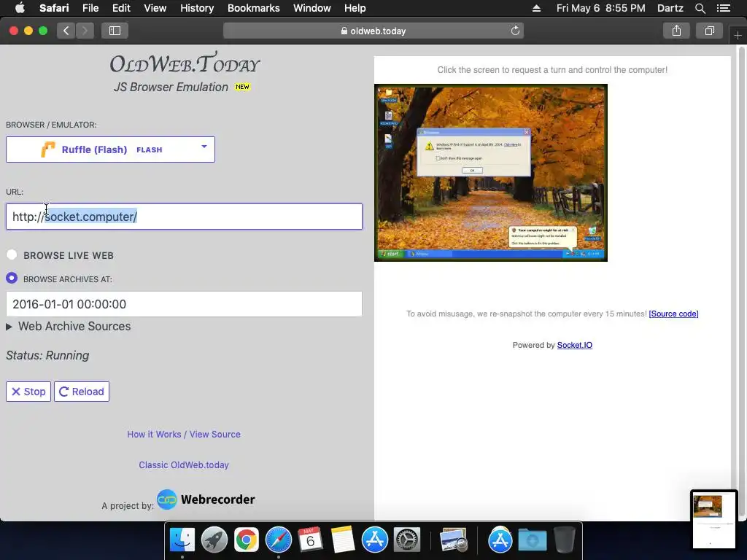This screenshot has height=560, width=747.
Task: Show tab overview icon
Action: coord(709,31)
